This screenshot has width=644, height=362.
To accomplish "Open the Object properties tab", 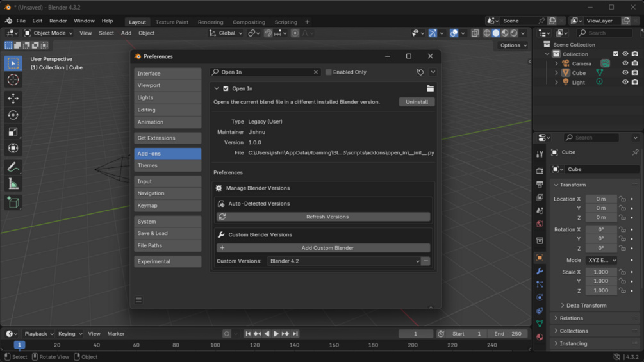I will click(540, 258).
